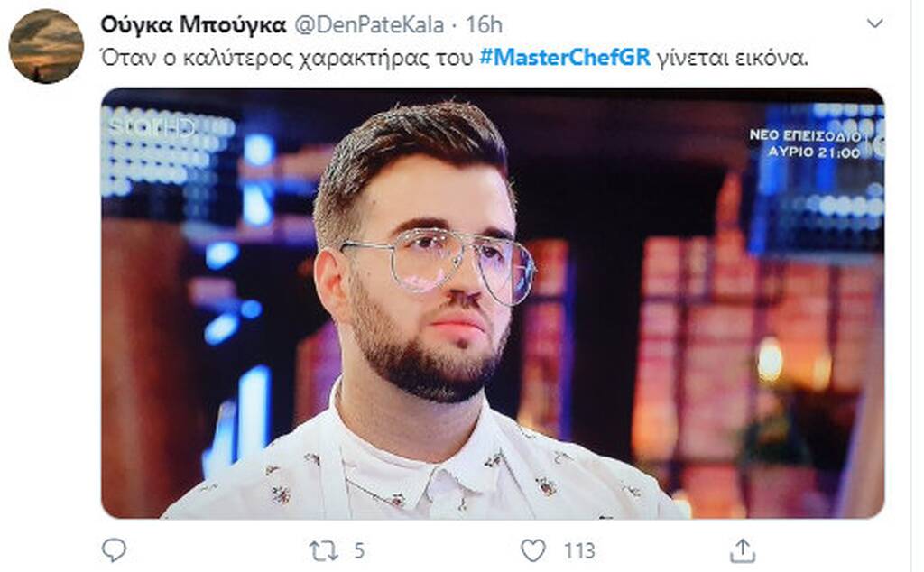The image size is (924, 572).
Task: Click the words γίνεται εικόνα in tweet
Action: (732, 59)
